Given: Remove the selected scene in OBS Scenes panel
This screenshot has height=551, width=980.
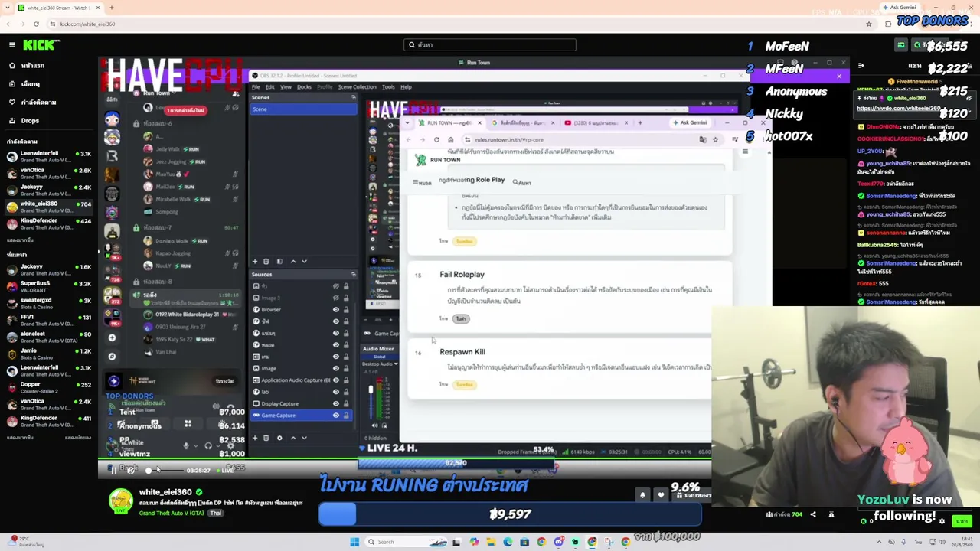Looking at the screenshot, I should (x=266, y=262).
